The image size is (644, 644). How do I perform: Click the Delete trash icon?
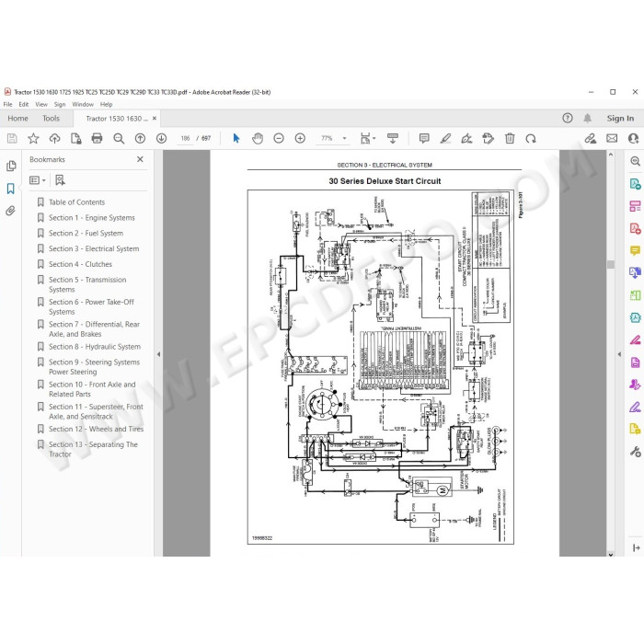(x=510, y=138)
